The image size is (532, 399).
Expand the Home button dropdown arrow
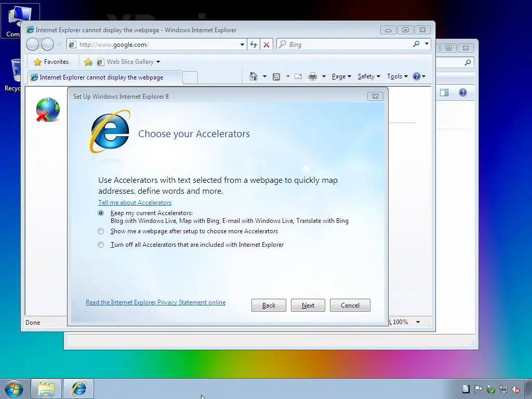[264, 76]
